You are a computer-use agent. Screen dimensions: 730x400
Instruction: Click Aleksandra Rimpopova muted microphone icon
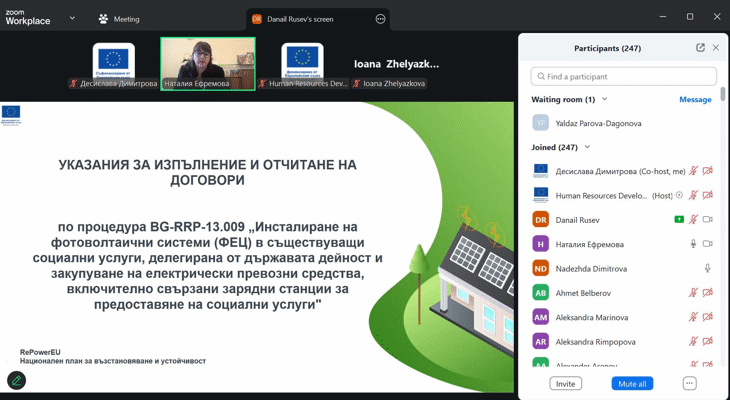(693, 341)
